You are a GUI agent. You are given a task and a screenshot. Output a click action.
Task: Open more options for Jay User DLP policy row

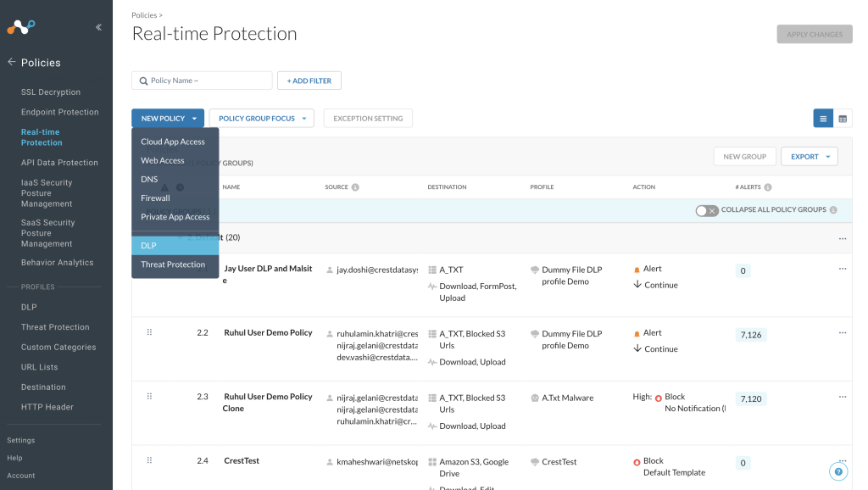pyautogui.click(x=843, y=269)
